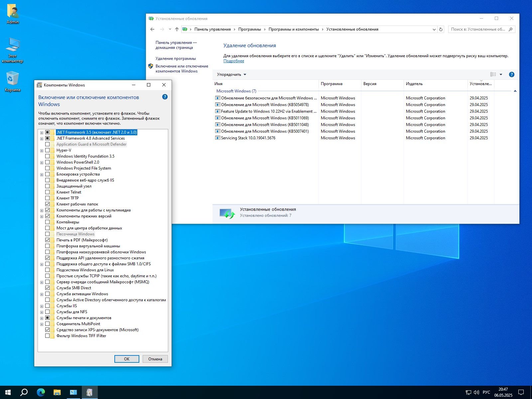
Task: Open help in the Windows Features dialog
Action: pos(165,97)
